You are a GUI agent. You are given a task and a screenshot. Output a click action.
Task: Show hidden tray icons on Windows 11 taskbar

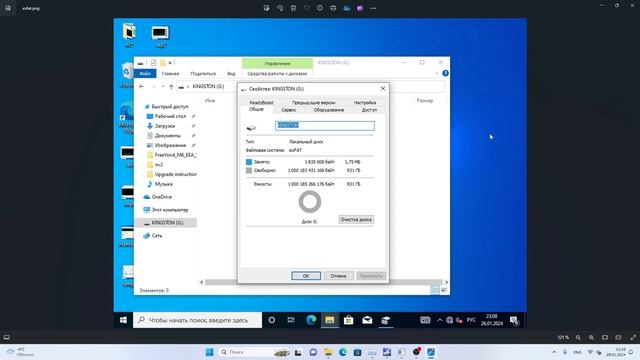tap(554, 352)
